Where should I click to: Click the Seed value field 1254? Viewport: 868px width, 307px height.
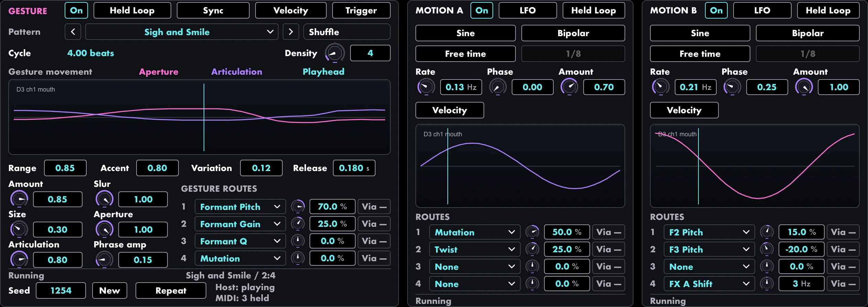point(61,290)
